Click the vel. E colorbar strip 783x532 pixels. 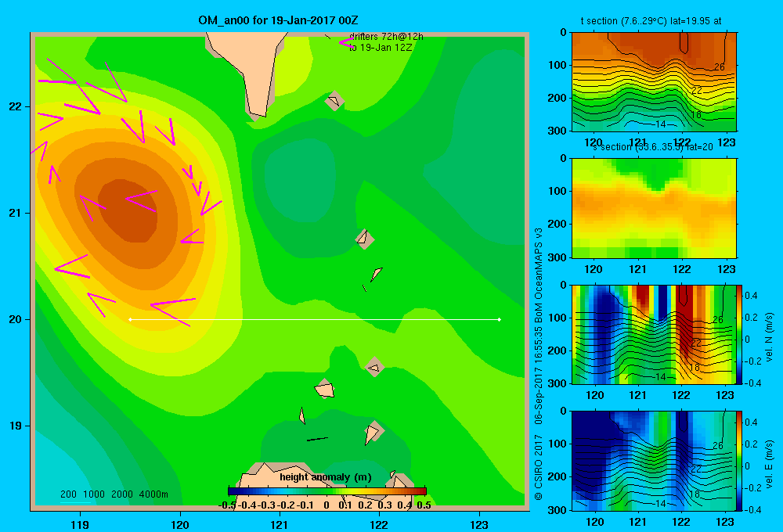[x=740, y=461]
